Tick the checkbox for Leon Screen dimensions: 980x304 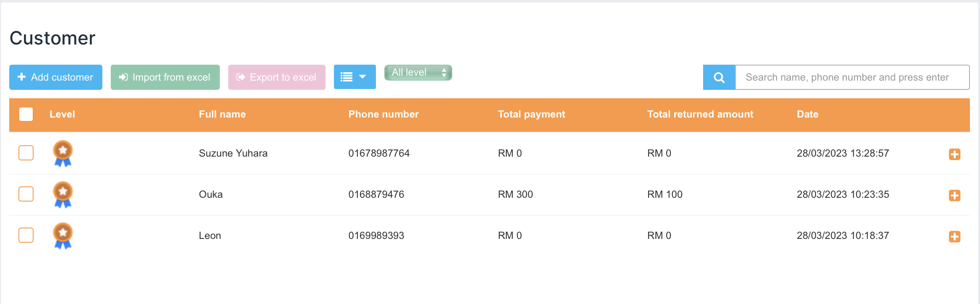click(x=26, y=235)
